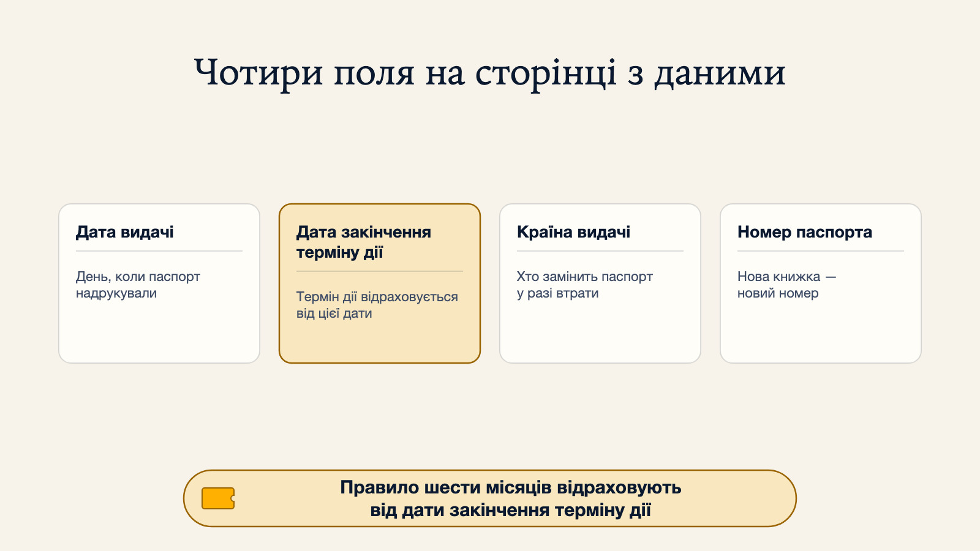Click the text "Нова книжка — новий номер"

(x=786, y=285)
